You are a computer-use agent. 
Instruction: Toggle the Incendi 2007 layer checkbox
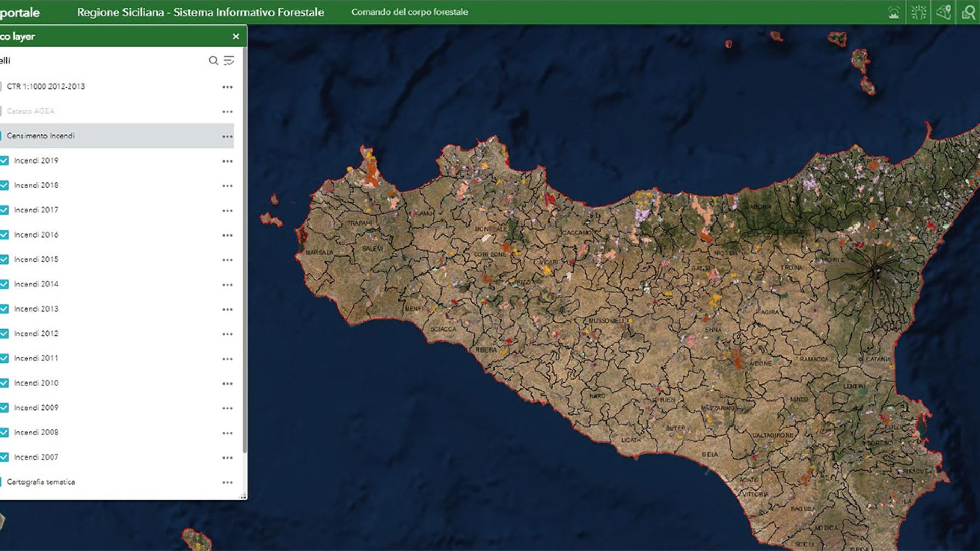(4, 458)
